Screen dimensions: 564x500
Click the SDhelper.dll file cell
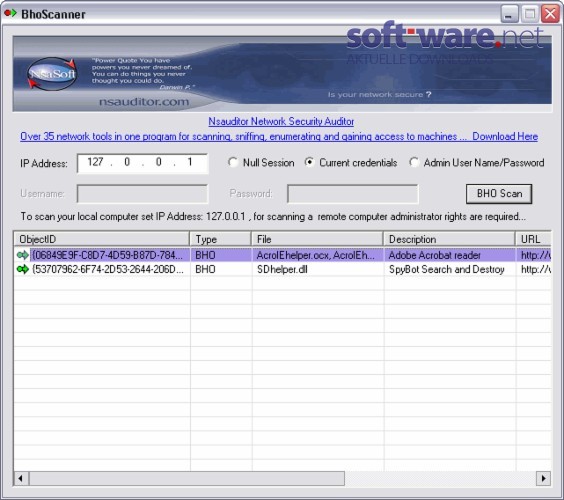282,269
